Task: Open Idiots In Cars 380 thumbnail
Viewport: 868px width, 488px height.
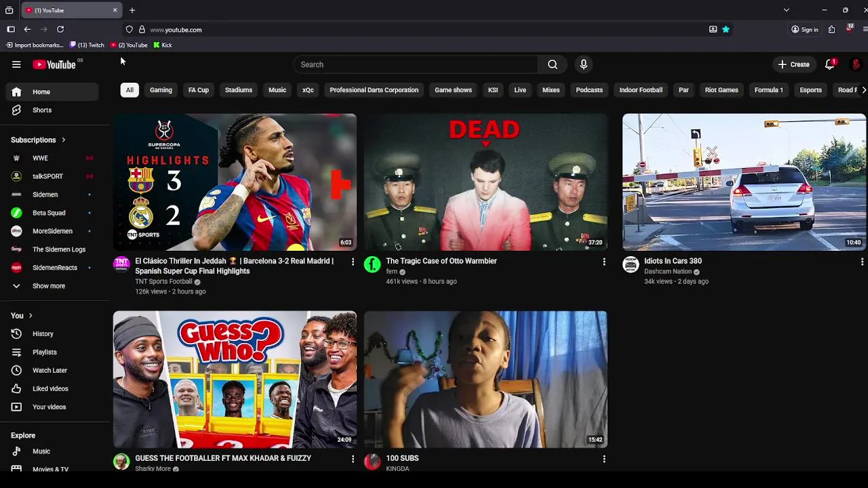Action: (744, 182)
